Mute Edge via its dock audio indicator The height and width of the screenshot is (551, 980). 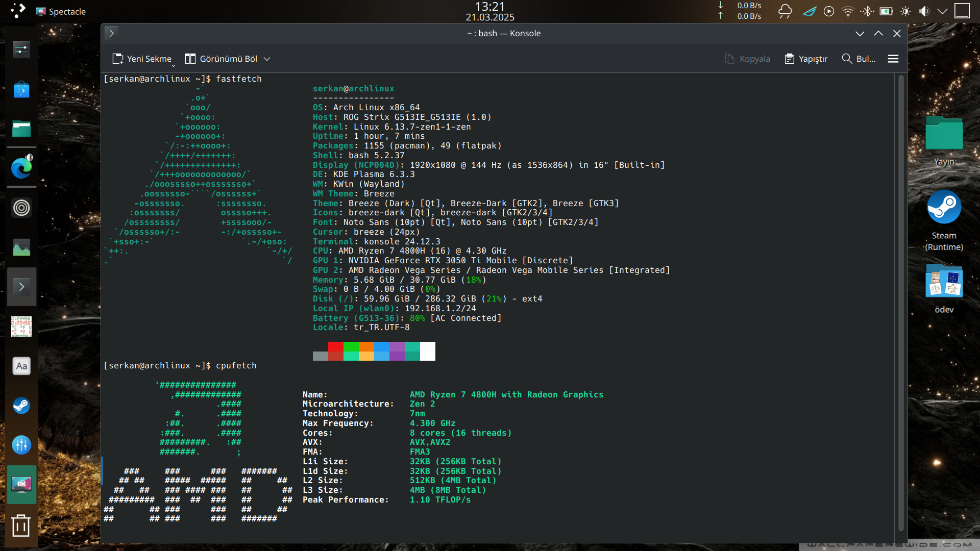(x=29, y=157)
